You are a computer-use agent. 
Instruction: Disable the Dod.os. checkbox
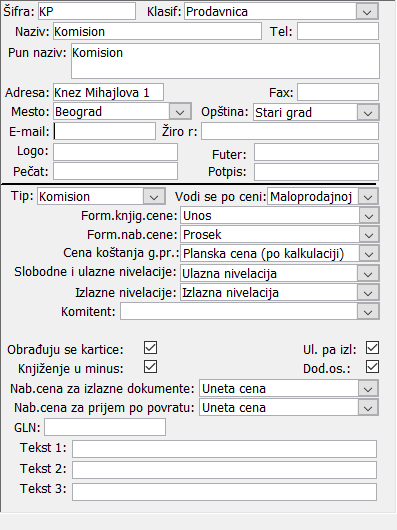372,367
